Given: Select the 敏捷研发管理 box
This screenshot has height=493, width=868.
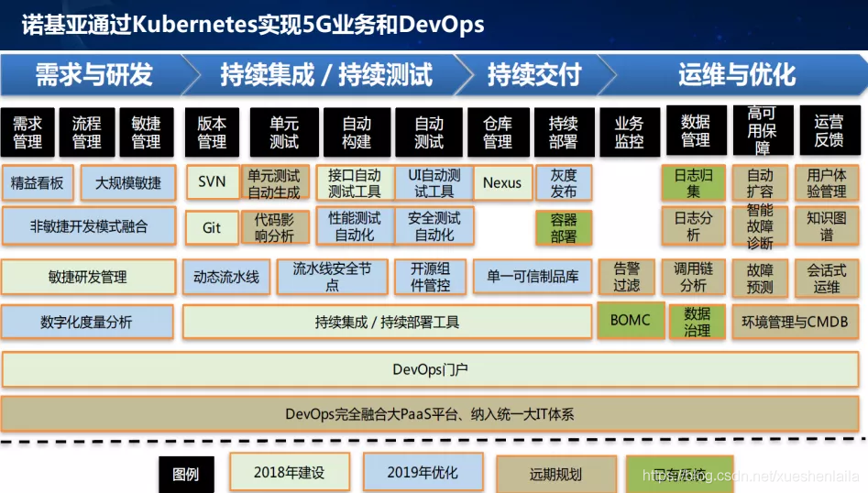Looking at the screenshot, I should click(89, 277).
